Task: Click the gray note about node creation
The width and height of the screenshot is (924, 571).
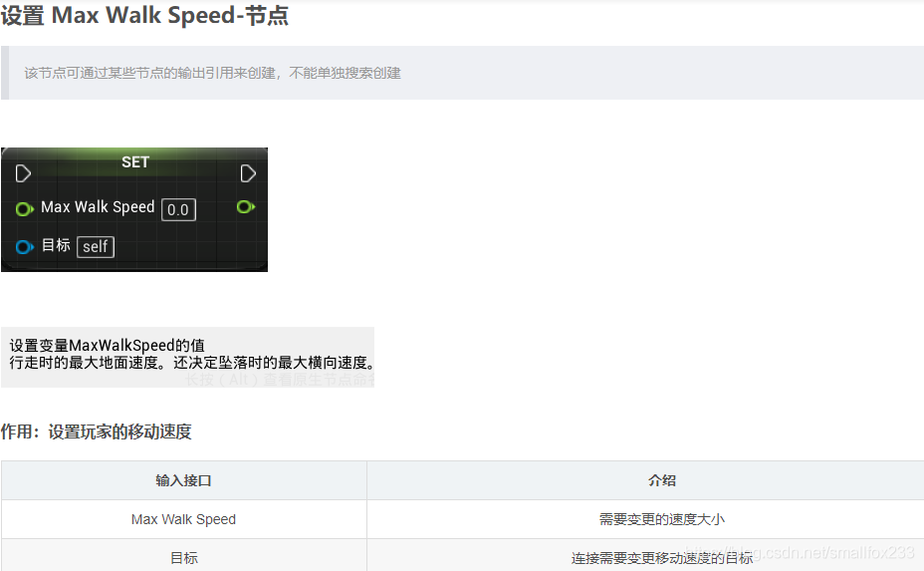Action: click(x=463, y=73)
